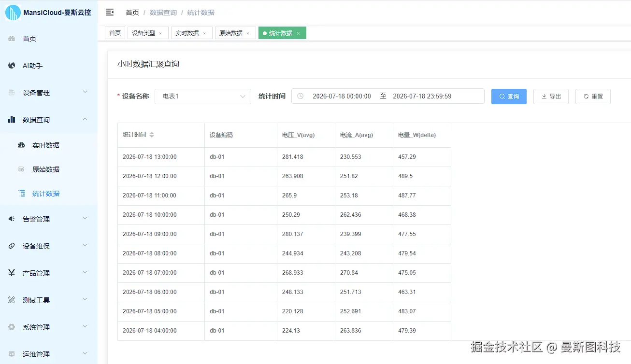
Task: Click the MansiCloud logo icon
Action: [13, 13]
